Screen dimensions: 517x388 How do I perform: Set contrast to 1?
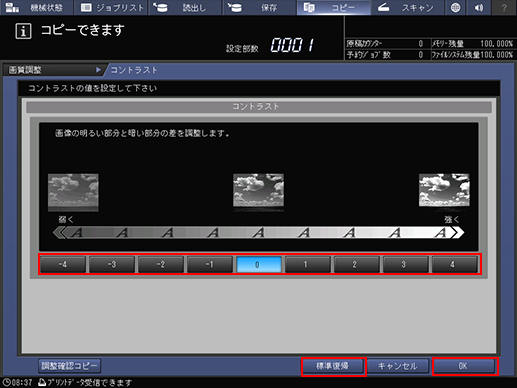click(x=308, y=264)
